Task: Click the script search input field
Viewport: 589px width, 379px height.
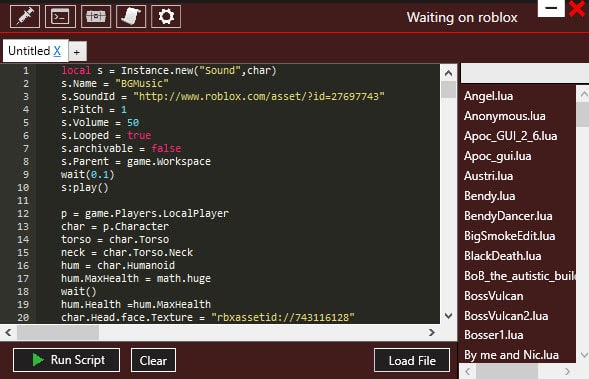Action: 525,73
